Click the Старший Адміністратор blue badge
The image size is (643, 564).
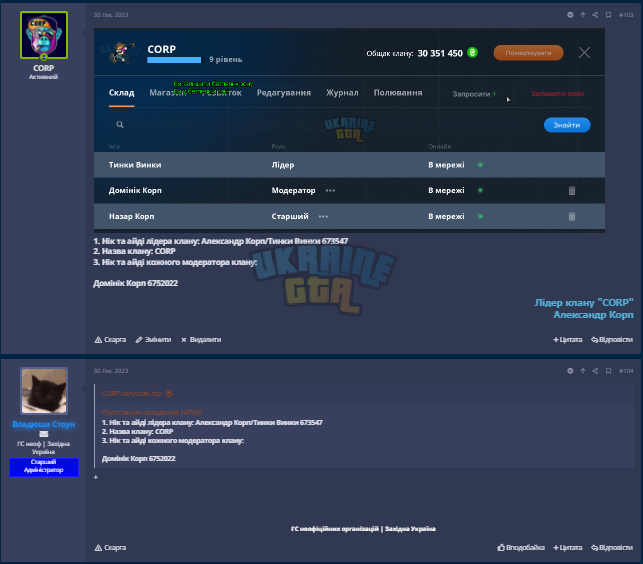coord(44,467)
